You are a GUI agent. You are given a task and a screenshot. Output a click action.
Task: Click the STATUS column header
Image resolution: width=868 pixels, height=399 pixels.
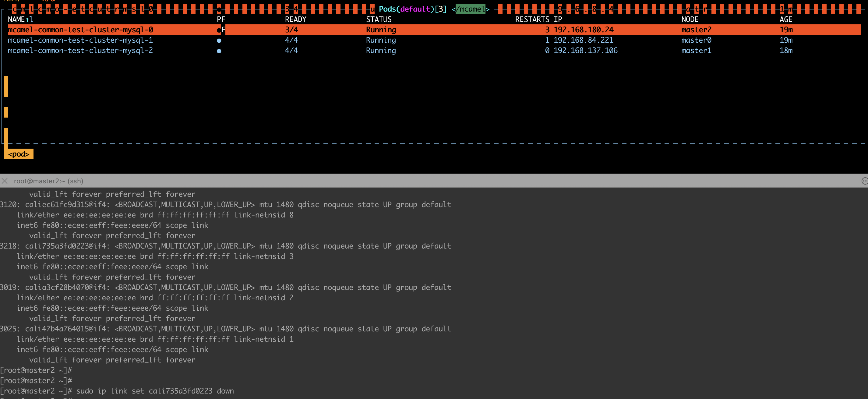[379, 19]
